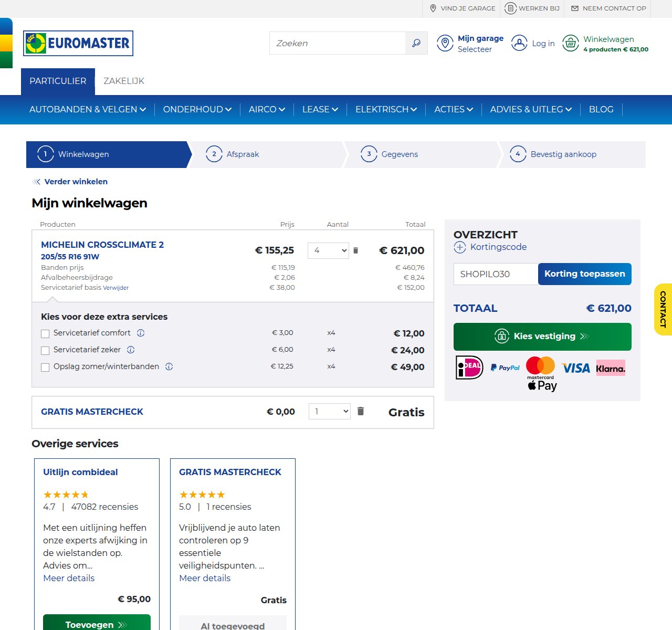This screenshot has height=630, width=672.
Task: Click Kies vestiging button
Action: pyautogui.click(x=542, y=337)
